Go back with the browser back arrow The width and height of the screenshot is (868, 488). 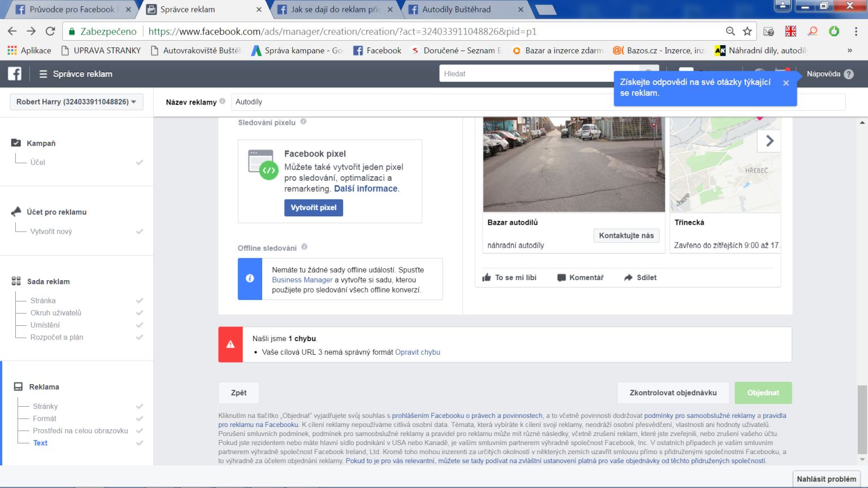pos(12,31)
